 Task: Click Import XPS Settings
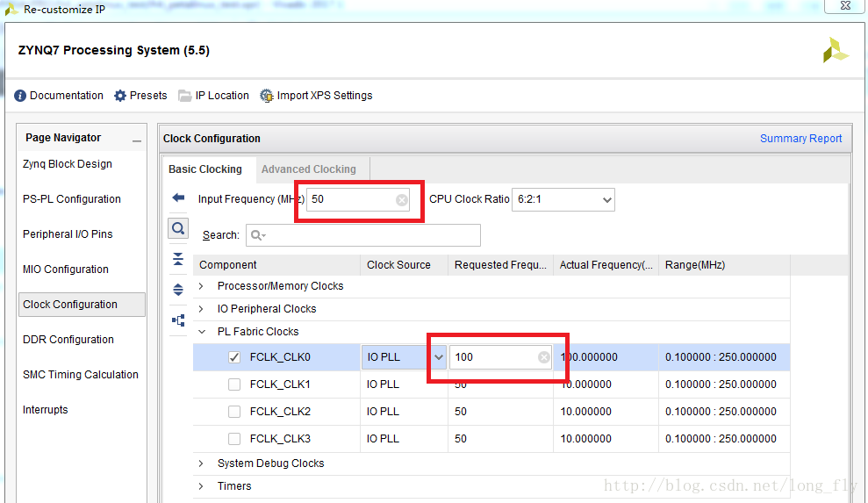pos(316,96)
